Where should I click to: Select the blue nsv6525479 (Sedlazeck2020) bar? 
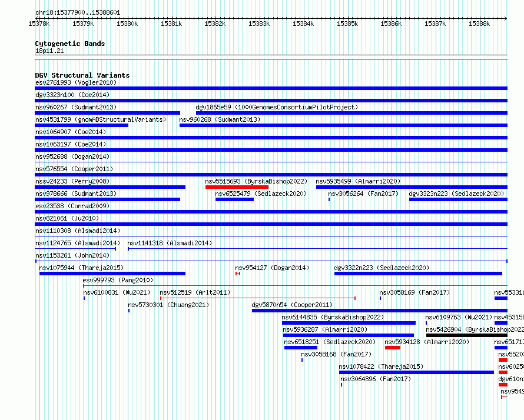point(234,199)
